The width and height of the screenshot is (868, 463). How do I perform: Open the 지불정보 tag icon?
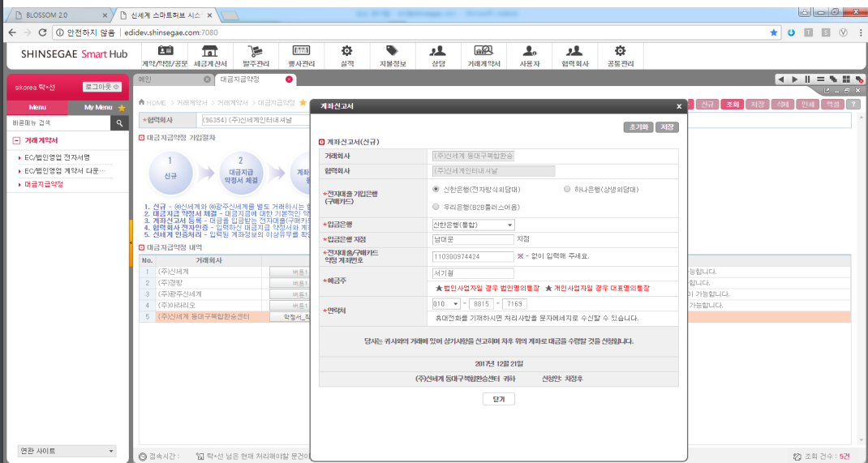[x=393, y=51]
